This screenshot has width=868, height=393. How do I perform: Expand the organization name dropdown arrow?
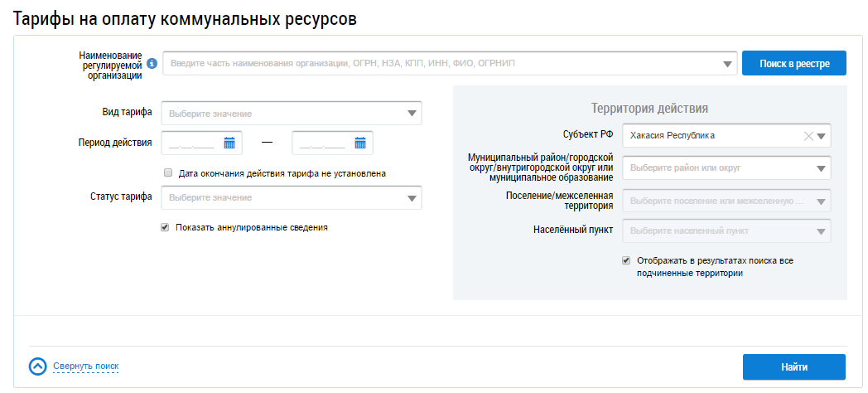point(727,63)
